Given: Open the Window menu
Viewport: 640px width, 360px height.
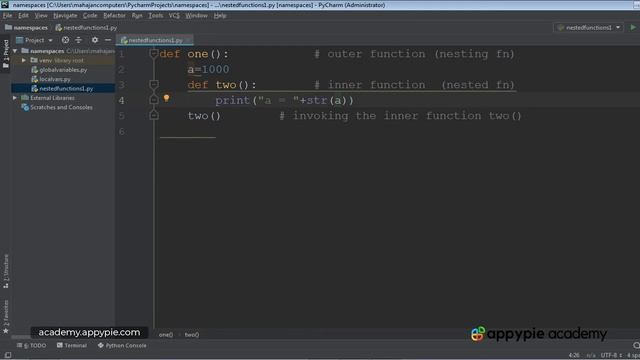Looking at the screenshot, I should pyautogui.click(x=196, y=16).
